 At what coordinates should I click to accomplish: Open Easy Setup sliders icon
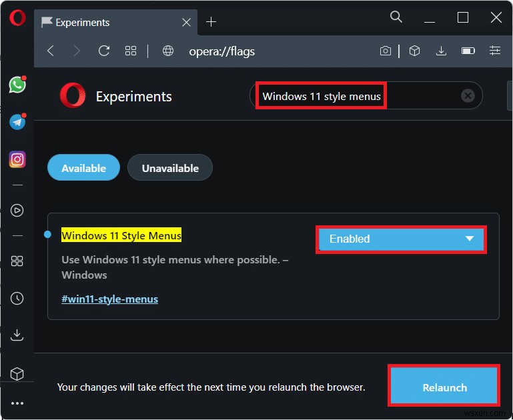coord(495,51)
